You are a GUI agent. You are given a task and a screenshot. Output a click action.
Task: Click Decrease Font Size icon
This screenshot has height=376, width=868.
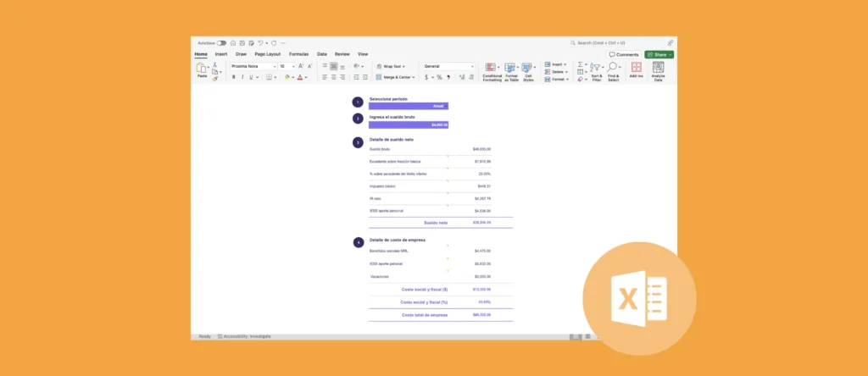(x=309, y=66)
